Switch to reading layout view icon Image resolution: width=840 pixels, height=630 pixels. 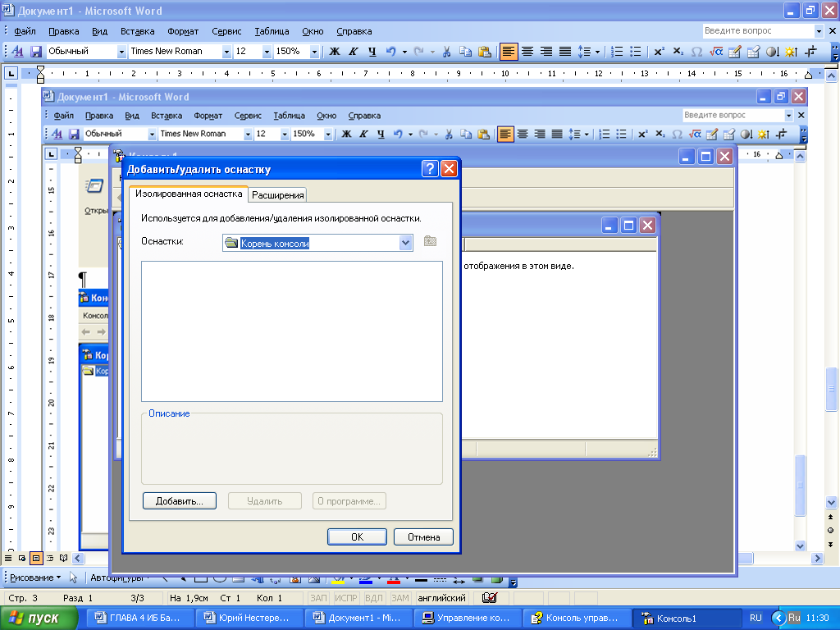point(64,558)
